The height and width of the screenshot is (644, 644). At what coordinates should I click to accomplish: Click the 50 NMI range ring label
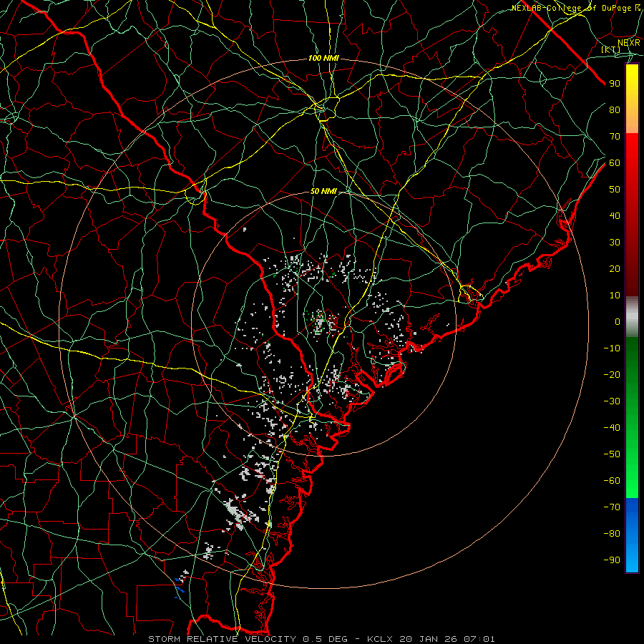tap(323, 191)
